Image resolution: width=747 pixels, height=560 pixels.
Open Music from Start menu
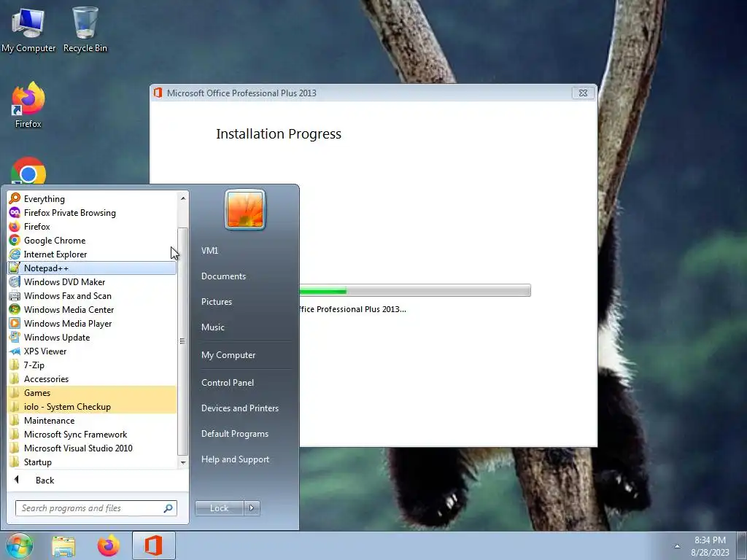(212, 327)
